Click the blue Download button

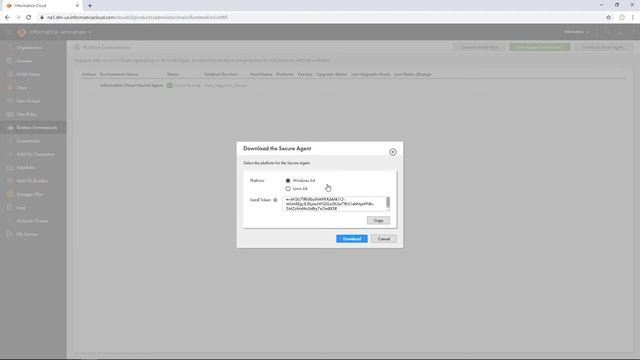point(351,239)
